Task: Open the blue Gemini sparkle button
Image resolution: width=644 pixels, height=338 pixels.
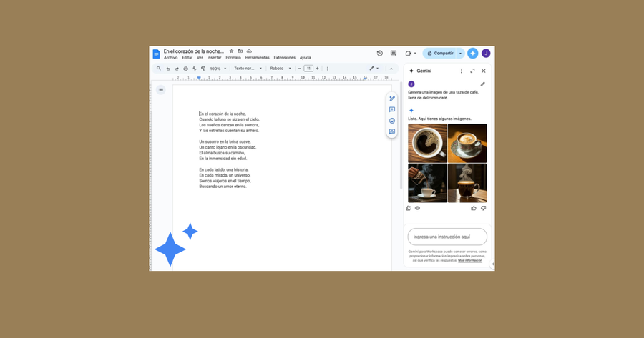Action: coord(473,54)
